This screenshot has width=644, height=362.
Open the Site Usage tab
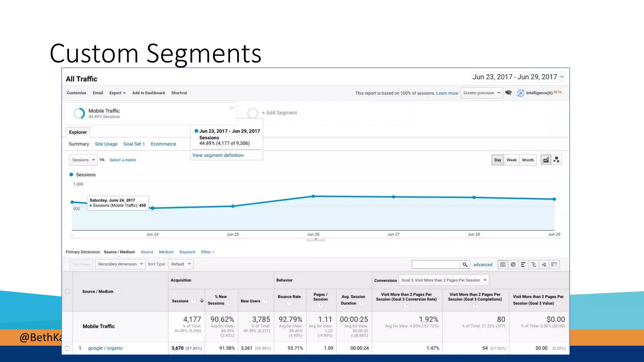[106, 144]
